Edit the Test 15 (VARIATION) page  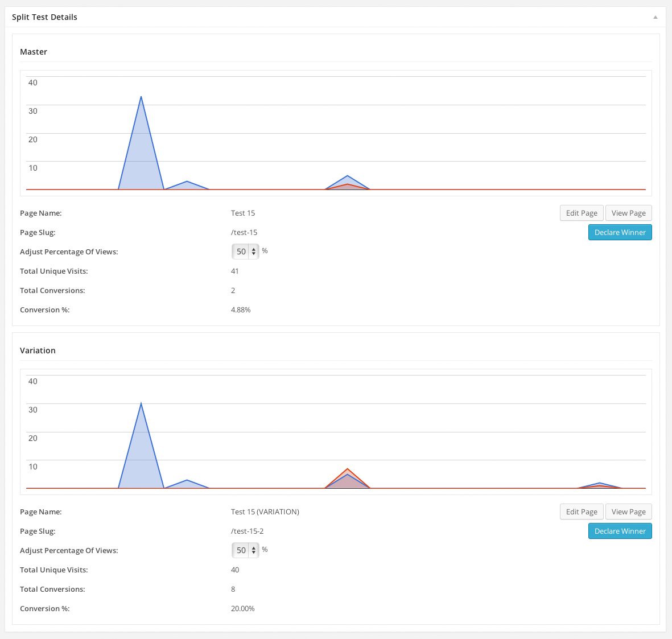point(582,512)
